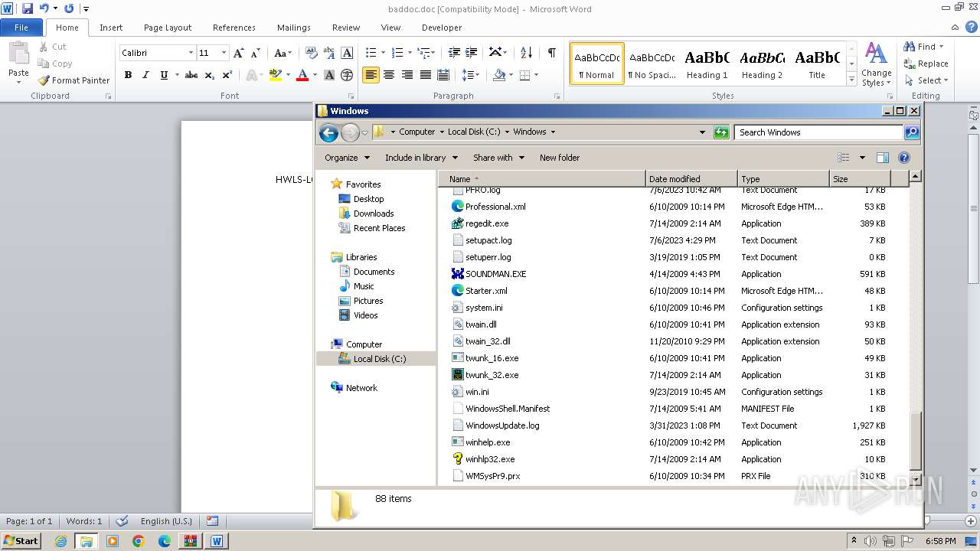Open Microsoft Edge from taskbar

165,541
